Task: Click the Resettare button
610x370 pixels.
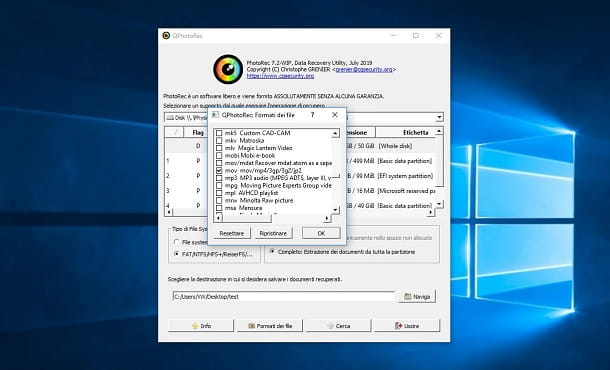Action: click(232, 233)
